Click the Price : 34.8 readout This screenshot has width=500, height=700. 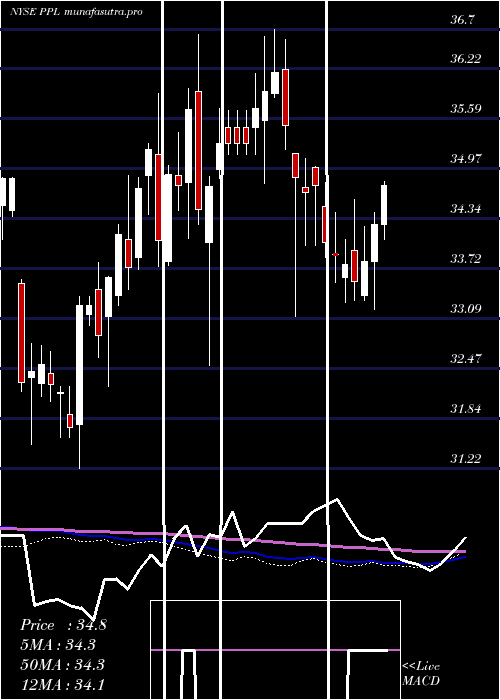click(63, 625)
